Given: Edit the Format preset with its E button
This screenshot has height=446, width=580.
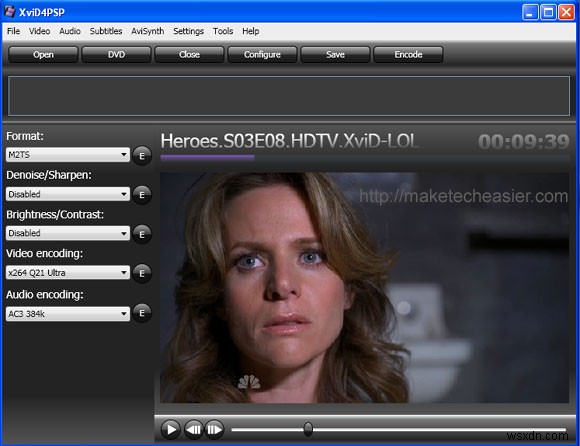Looking at the screenshot, I should pos(142,156).
